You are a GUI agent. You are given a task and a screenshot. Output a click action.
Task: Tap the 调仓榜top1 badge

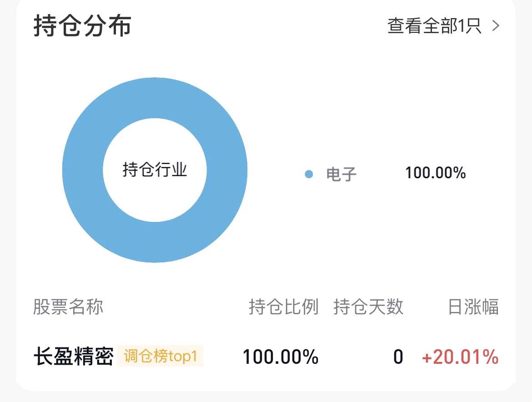pos(160,356)
